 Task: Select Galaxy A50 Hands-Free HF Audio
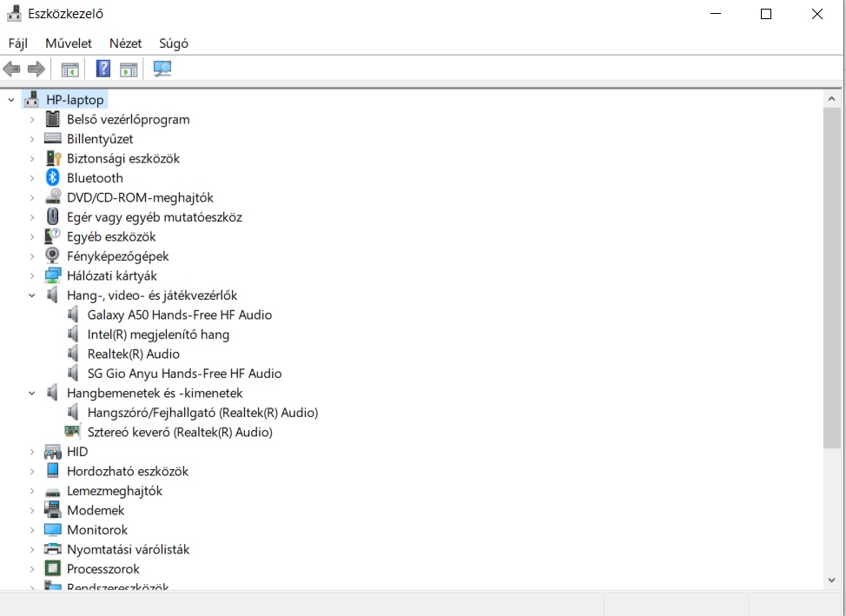pyautogui.click(x=180, y=315)
